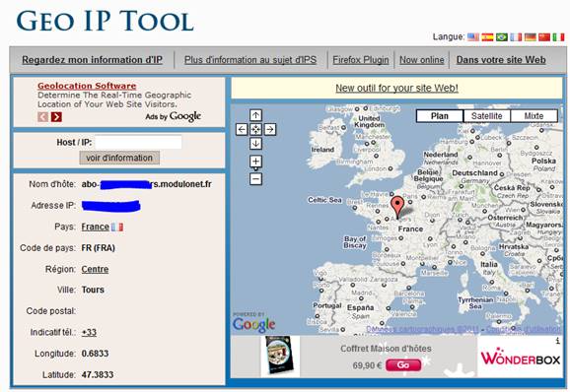570x392 pixels.
Task: Follow the France country link
Action: click(96, 227)
